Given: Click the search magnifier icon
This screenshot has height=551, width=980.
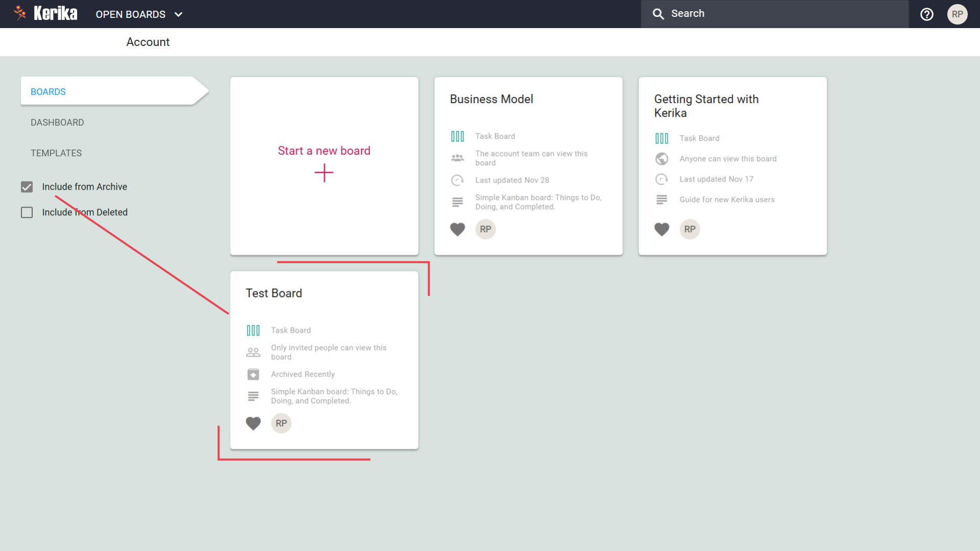Looking at the screenshot, I should click(x=658, y=14).
